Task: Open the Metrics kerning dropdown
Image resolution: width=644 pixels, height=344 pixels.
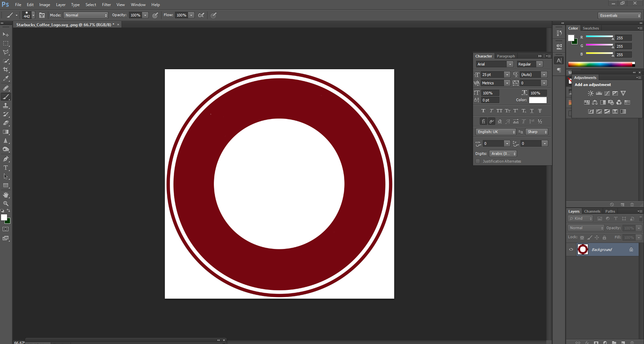Action: coord(507,83)
